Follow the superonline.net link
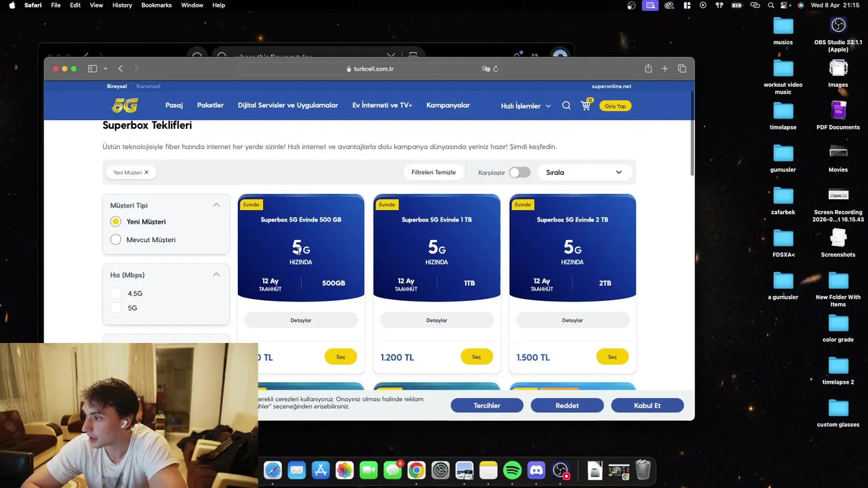 point(612,86)
